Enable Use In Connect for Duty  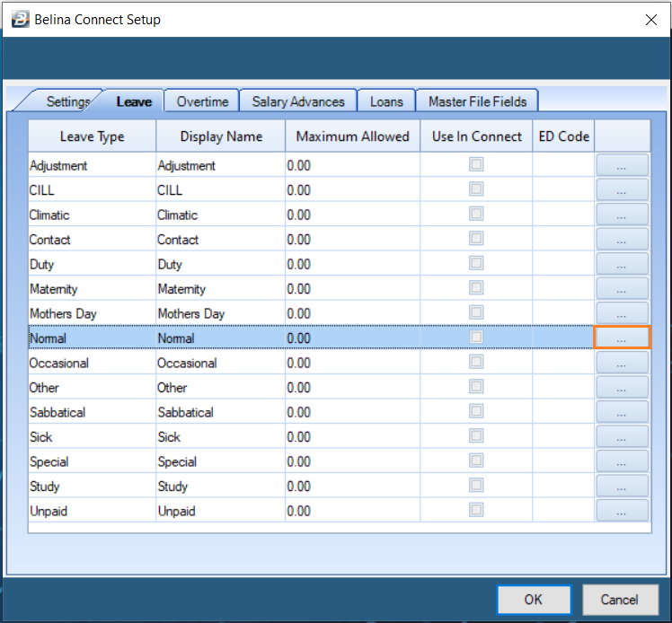click(x=476, y=263)
